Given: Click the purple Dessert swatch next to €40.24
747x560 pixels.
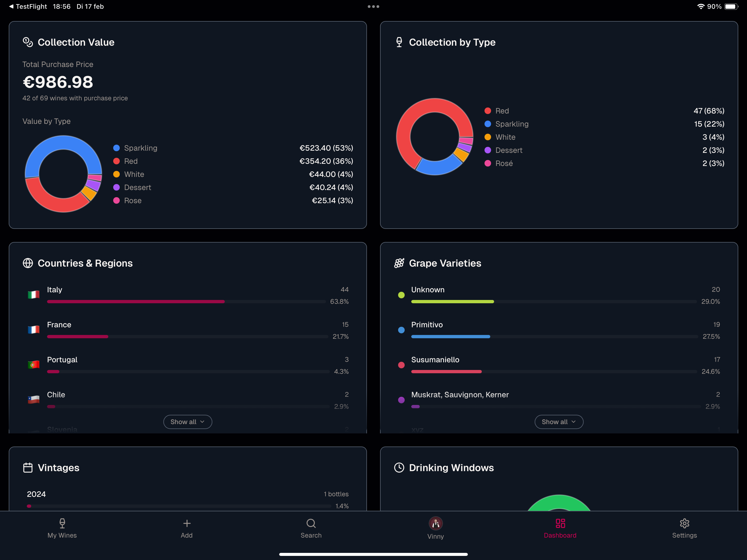Looking at the screenshot, I should tap(116, 188).
